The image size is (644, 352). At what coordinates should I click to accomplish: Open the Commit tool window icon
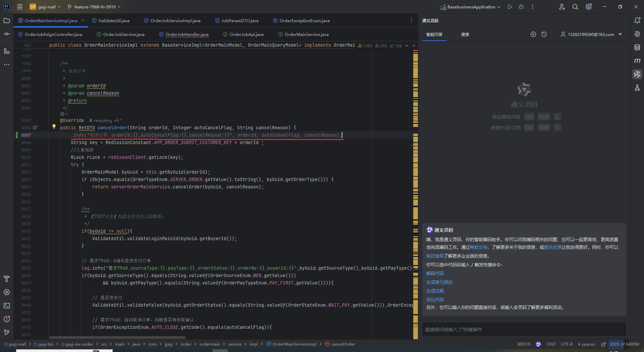[7, 34]
